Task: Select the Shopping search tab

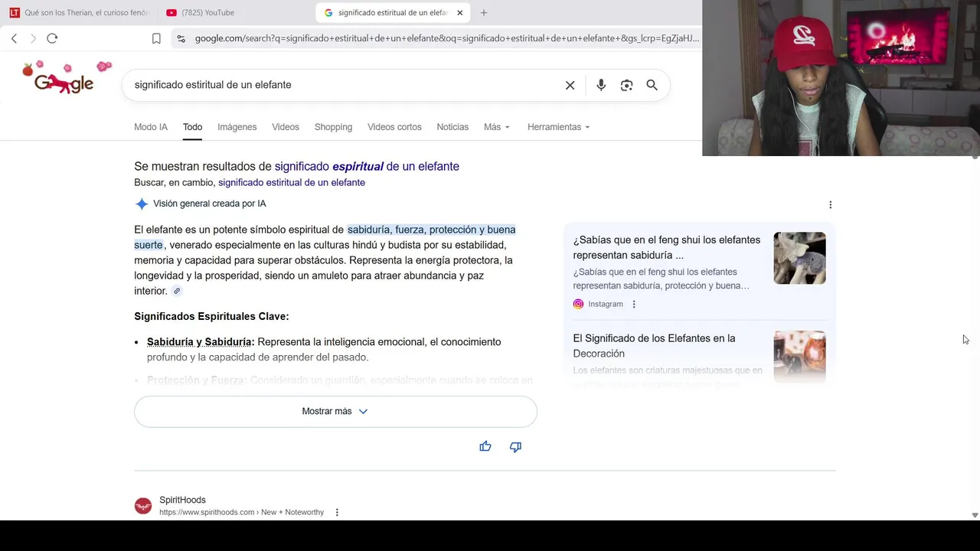Action: (x=333, y=127)
